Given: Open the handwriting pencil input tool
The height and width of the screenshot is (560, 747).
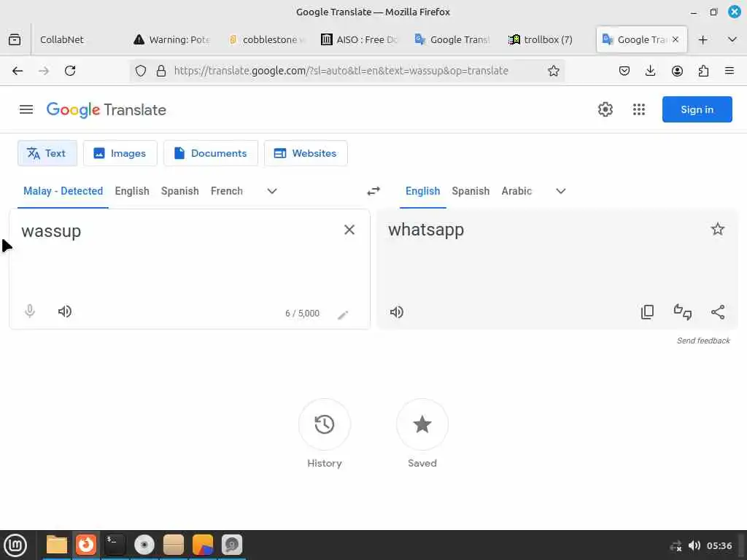Looking at the screenshot, I should [x=343, y=315].
